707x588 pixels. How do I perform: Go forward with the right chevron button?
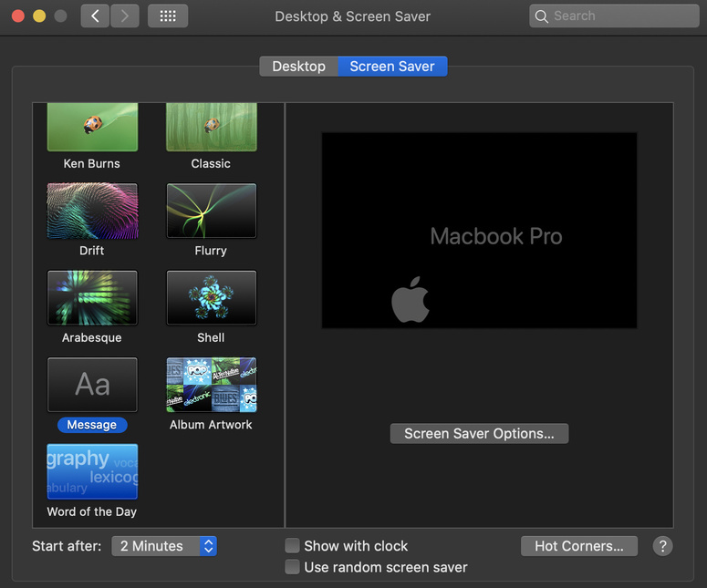tap(125, 16)
